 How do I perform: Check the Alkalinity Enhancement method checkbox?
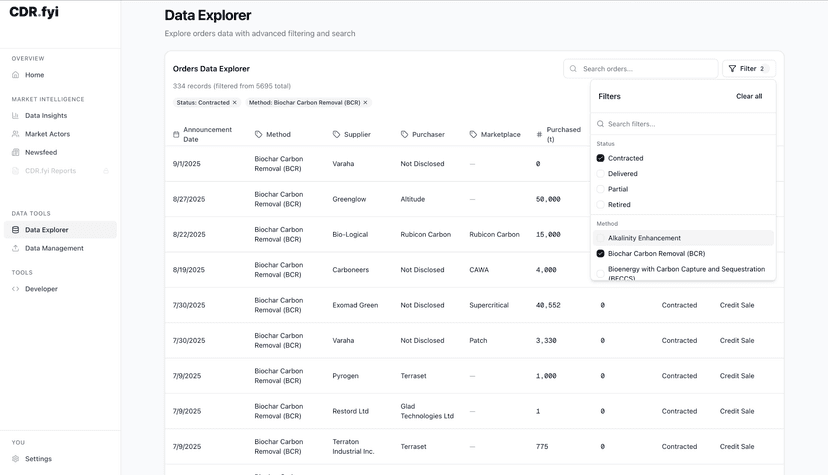600,238
